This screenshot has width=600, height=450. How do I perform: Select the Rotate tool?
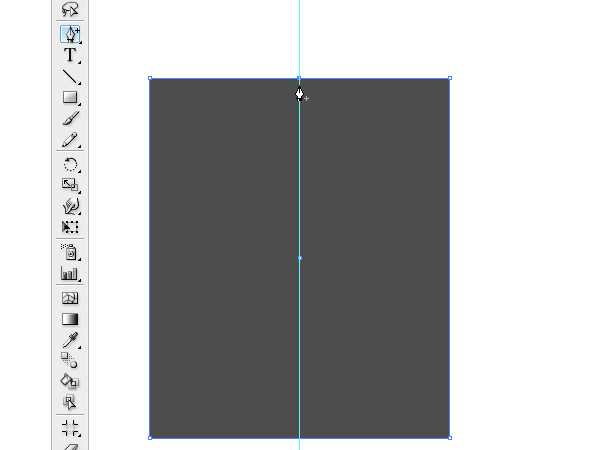[x=70, y=165]
